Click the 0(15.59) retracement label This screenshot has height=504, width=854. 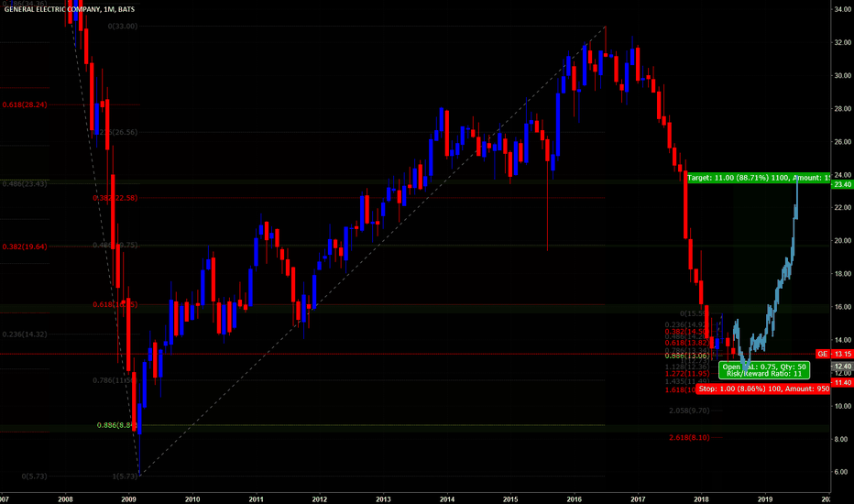pos(694,313)
